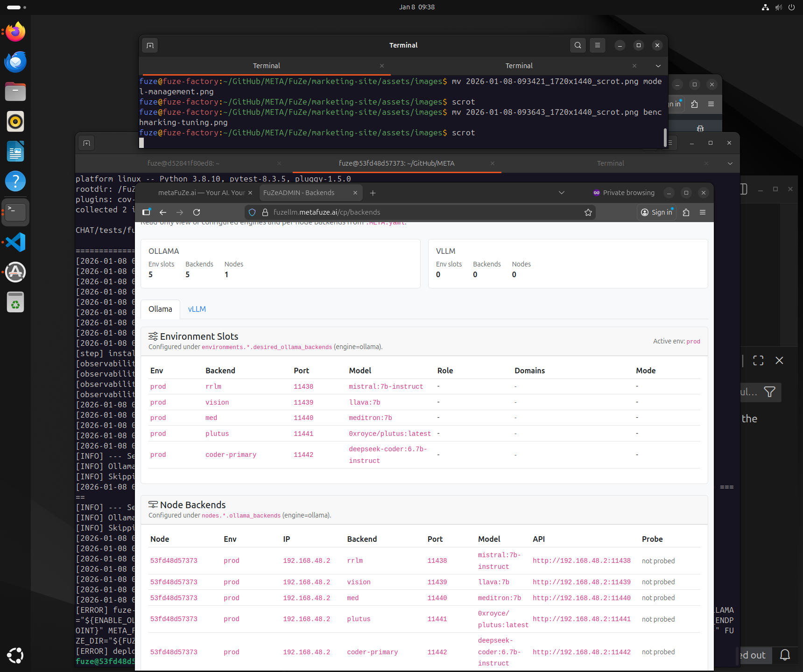Switch to the vLLM tab
This screenshot has height=672, width=803.
pyautogui.click(x=197, y=309)
